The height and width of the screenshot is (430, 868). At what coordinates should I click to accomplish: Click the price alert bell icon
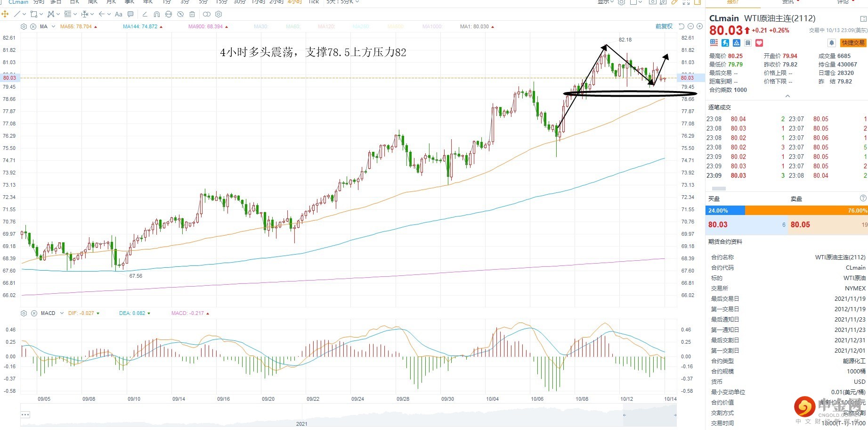832,43
